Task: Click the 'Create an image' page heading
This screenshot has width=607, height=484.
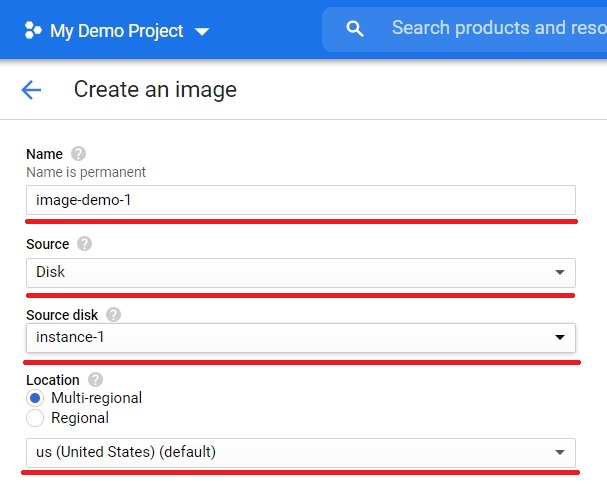Action: [155, 90]
